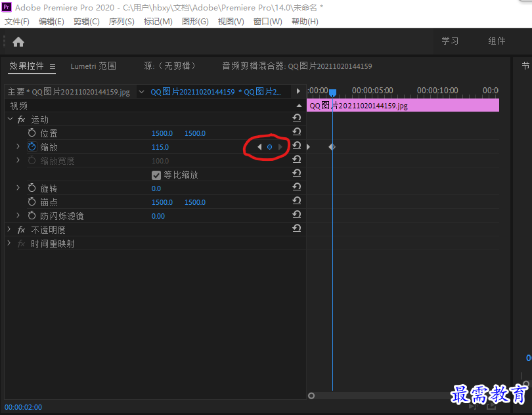
Task: Click the timeline zoom scrollbar handle
Action: pos(311,396)
